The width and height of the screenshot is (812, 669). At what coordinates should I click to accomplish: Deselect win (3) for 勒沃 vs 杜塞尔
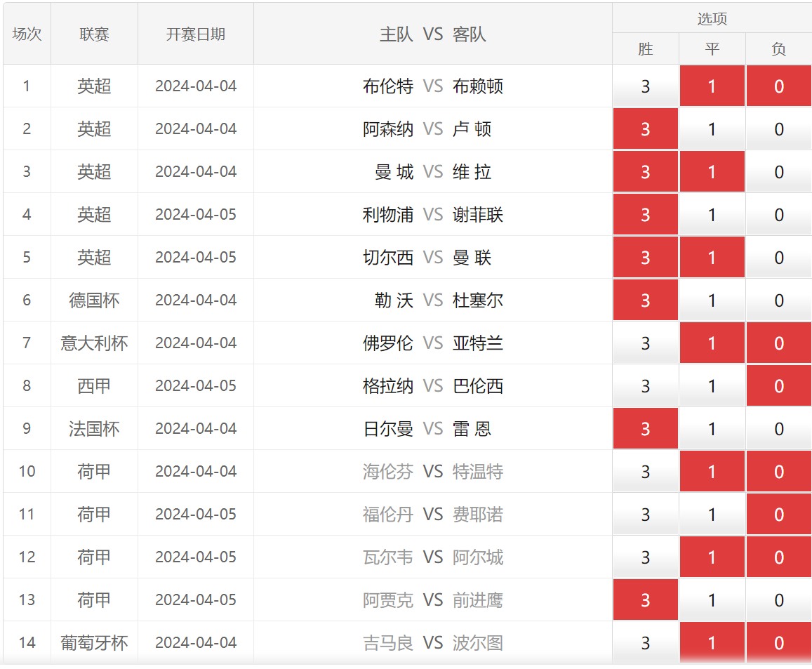point(645,300)
